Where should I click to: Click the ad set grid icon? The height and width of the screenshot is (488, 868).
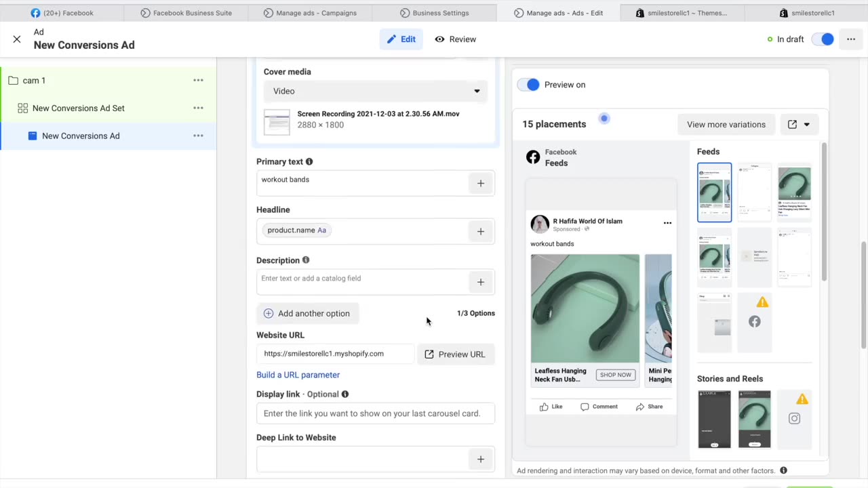coord(22,108)
